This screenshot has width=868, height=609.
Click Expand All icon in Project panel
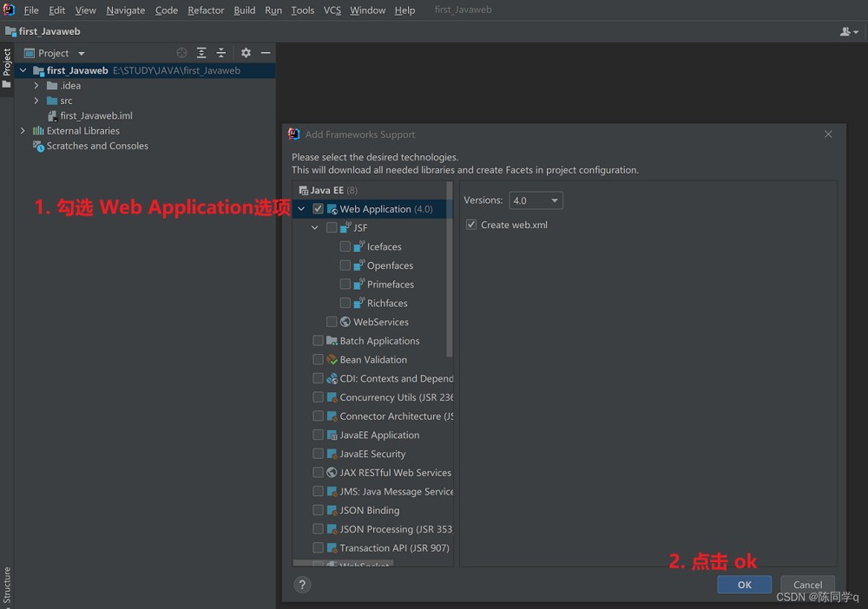tap(201, 53)
